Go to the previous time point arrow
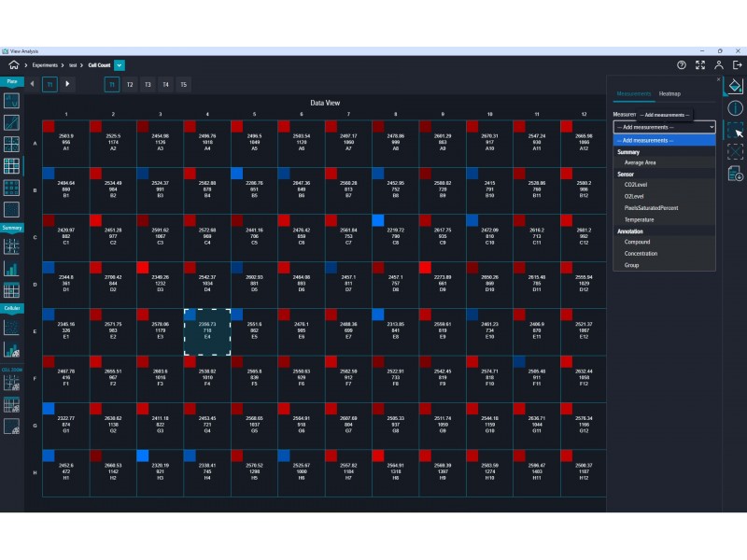 (32, 84)
